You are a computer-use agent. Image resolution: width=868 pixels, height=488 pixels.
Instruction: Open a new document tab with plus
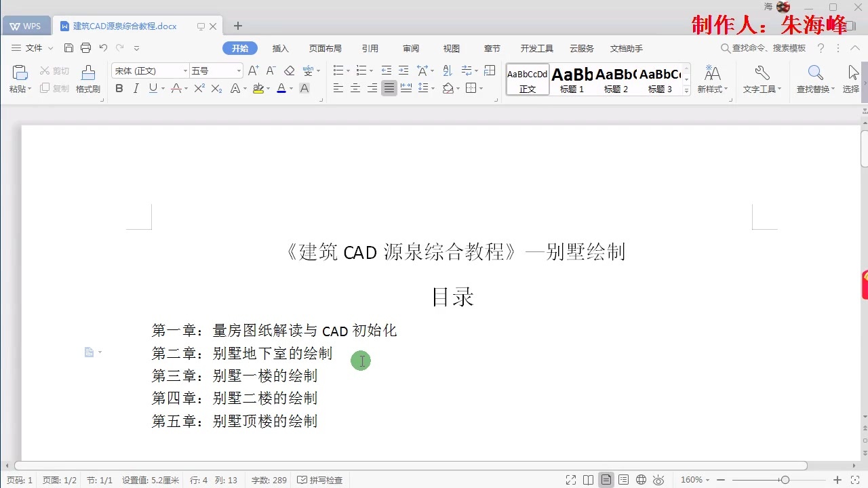pos(237,26)
